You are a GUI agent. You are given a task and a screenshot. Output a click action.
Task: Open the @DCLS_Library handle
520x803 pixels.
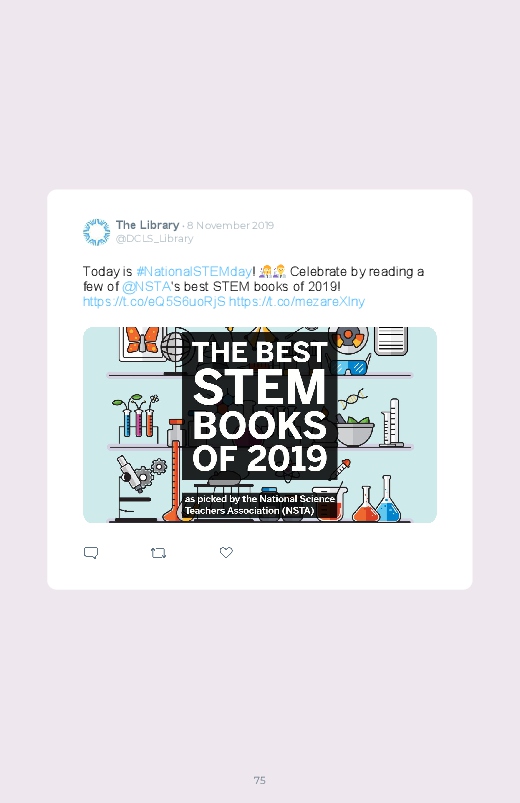[x=154, y=239]
